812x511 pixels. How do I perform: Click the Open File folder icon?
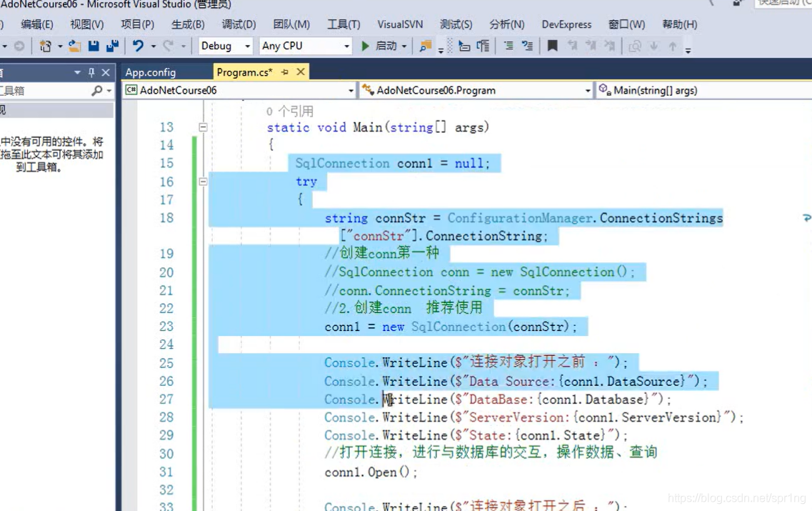click(x=74, y=46)
